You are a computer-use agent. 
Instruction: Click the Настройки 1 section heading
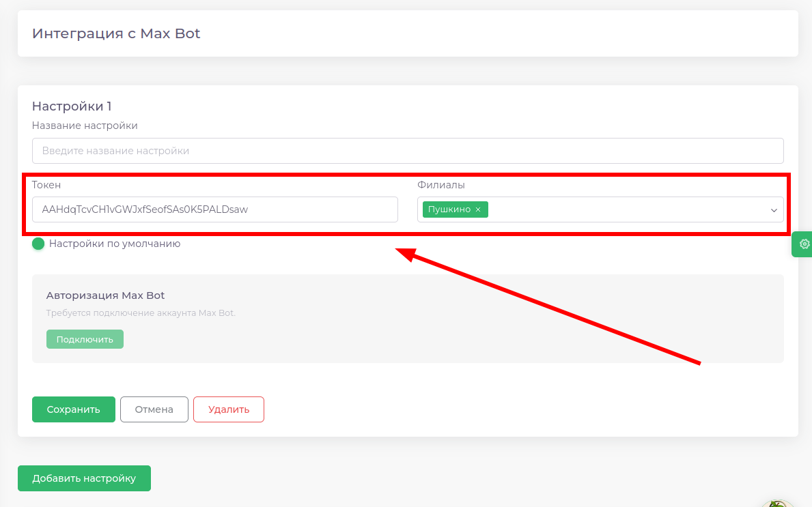tap(72, 106)
